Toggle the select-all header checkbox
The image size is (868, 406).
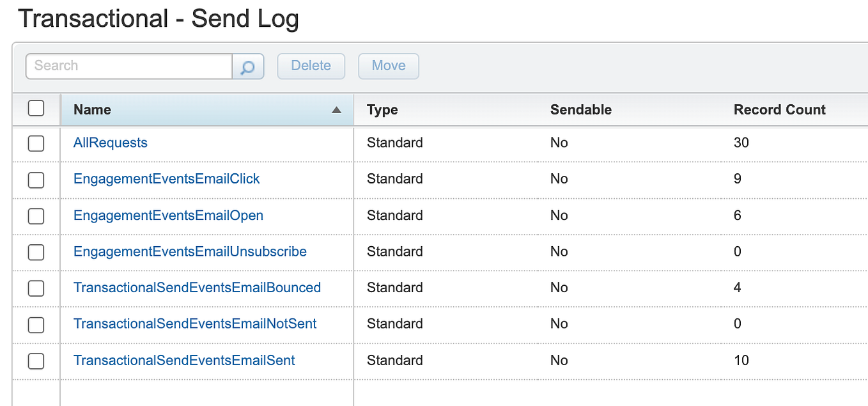coord(36,108)
